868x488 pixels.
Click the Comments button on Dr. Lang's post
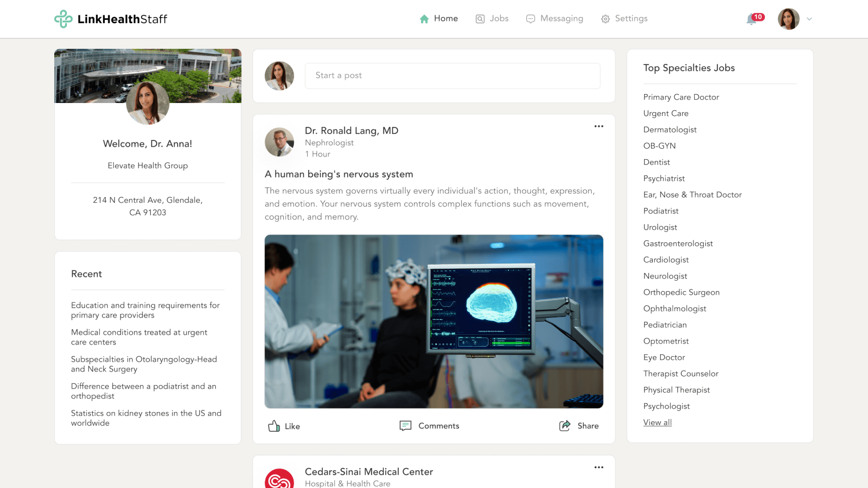pos(429,426)
